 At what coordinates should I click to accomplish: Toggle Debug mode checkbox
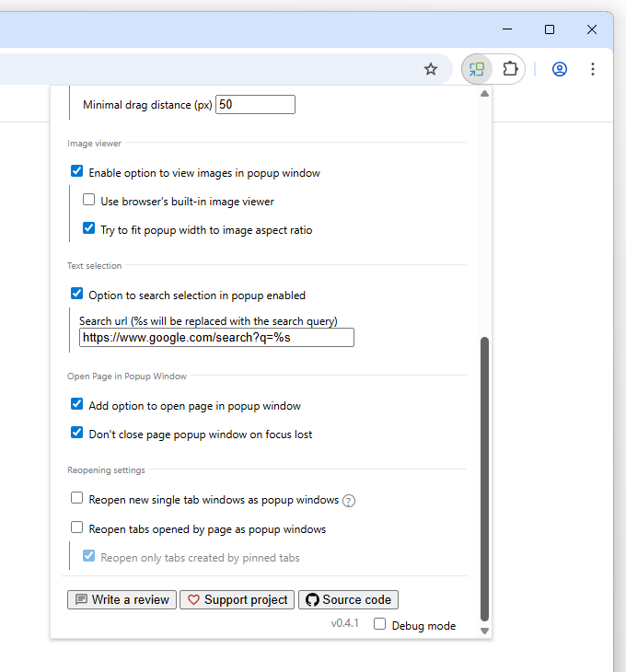click(379, 623)
